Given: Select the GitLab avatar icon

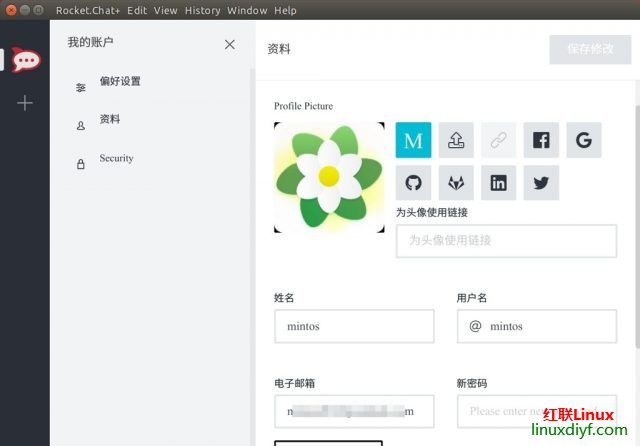Looking at the screenshot, I should tap(456, 183).
